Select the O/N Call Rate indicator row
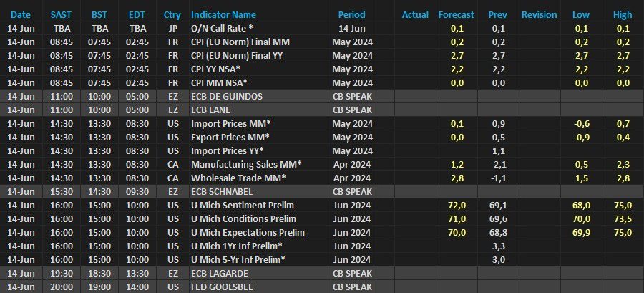The width and height of the screenshot is (644, 293). 222,28
